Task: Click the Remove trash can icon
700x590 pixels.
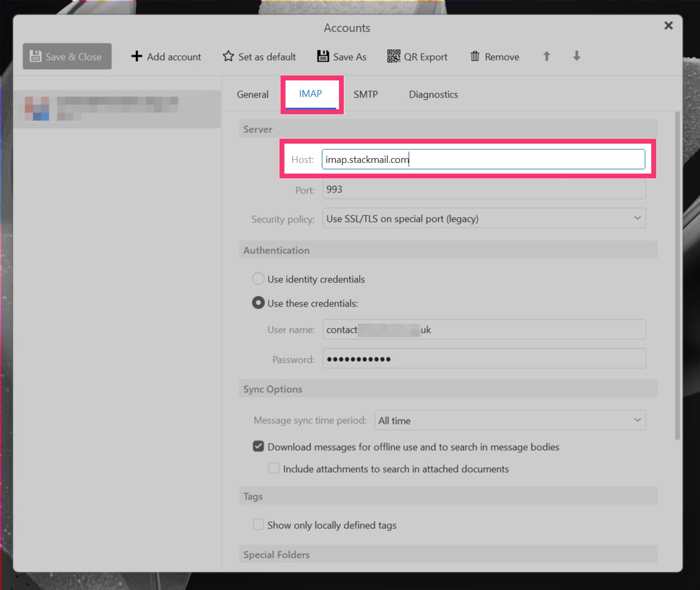Action: pos(475,56)
